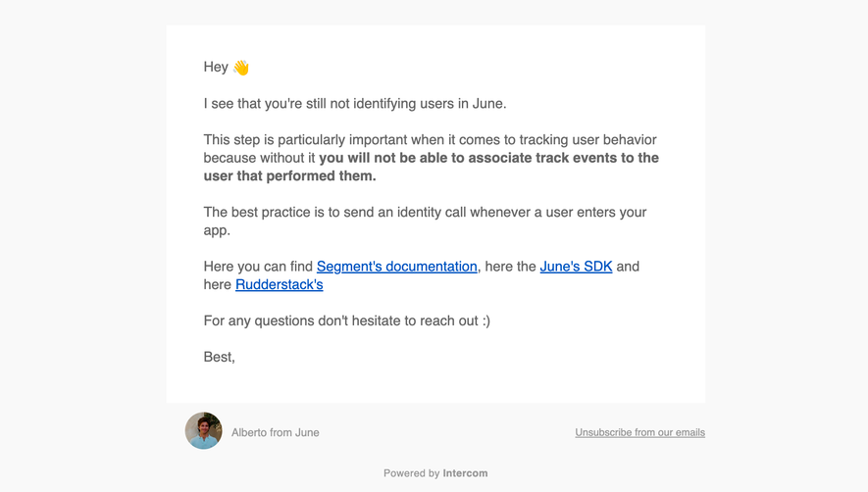Click 'The best practice is to send' paragraph
868x492 pixels.
click(x=425, y=221)
